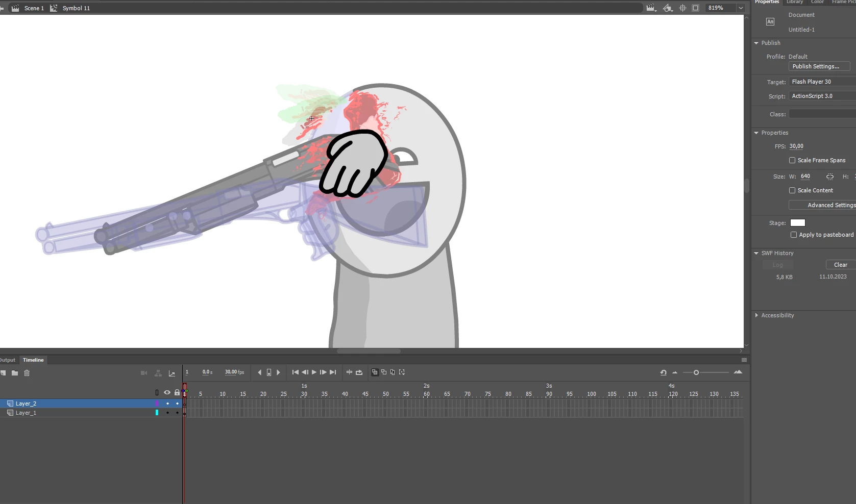Screen dimensions: 856x504
Task: Collapse the Publish section
Action: (756, 43)
